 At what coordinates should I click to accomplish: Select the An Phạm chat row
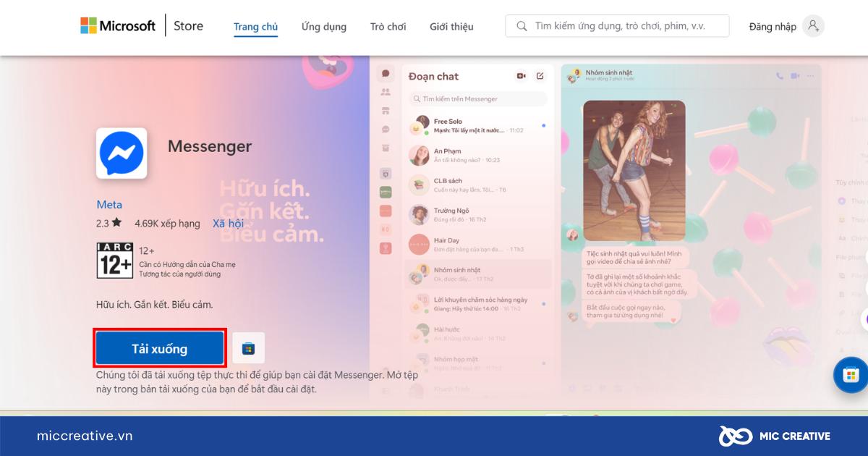[478, 156]
